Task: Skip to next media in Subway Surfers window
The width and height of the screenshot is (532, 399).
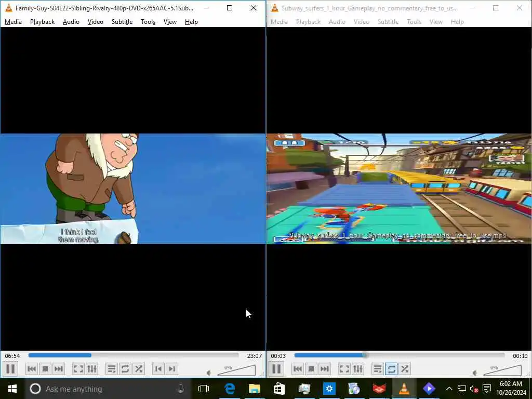Action: point(325,369)
